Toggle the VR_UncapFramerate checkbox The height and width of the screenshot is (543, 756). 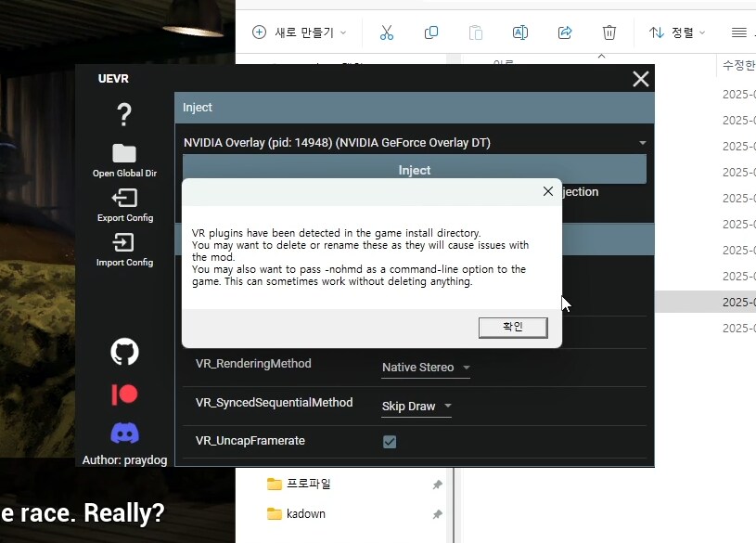(390, 442)
